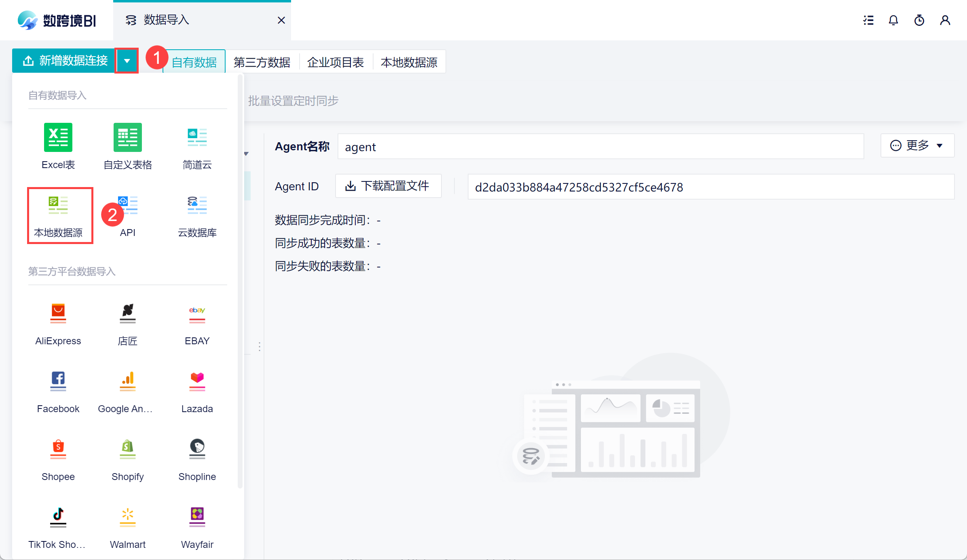Open the 更多 dropdown menu

click(x=917, y=145)
